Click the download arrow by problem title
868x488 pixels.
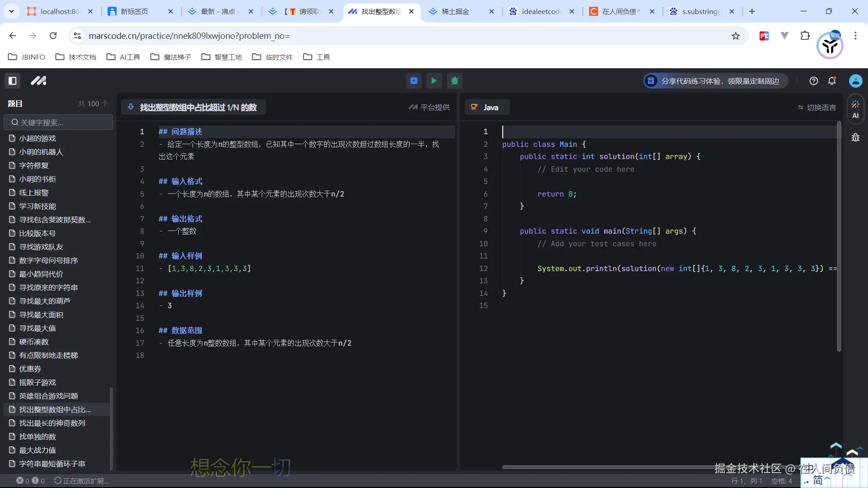tap(131, 107)
